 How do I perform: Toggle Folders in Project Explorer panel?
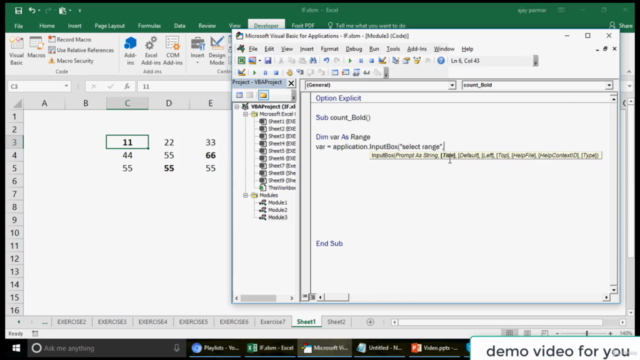click(263, 95)
